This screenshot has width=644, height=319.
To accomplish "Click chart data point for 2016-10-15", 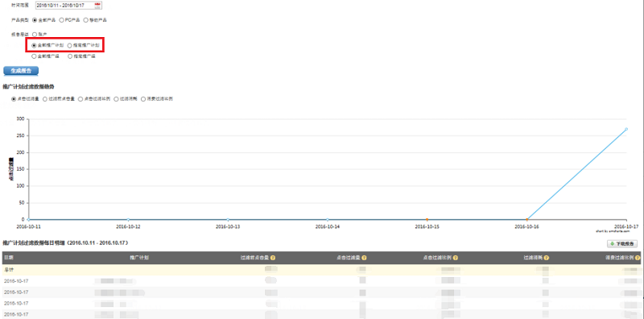I will pyautogui.click(x=427, y=220).
